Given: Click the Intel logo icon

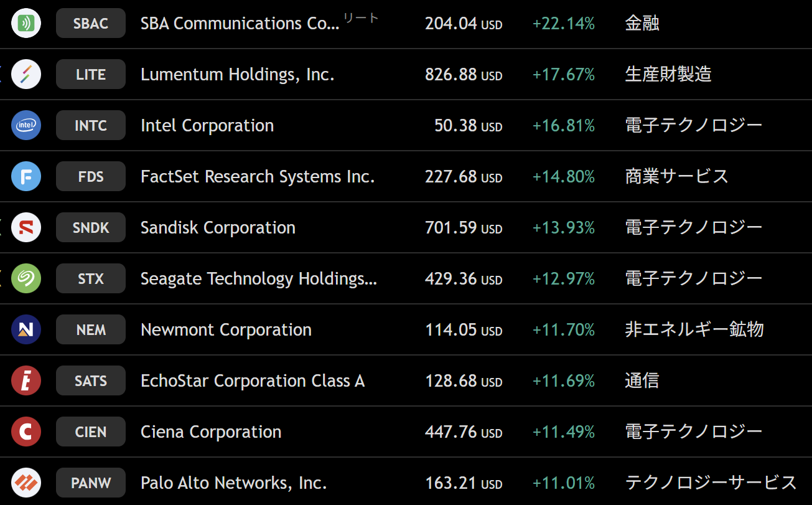Looking at the screenshot, I should coord(26,126).
